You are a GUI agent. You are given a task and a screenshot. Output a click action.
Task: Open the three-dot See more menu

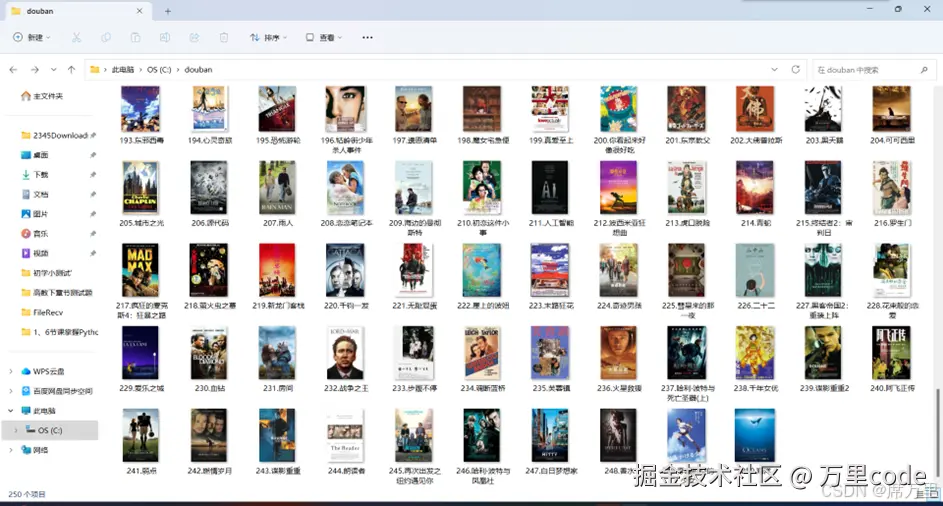pyautogui.click(x=367, y=37)
